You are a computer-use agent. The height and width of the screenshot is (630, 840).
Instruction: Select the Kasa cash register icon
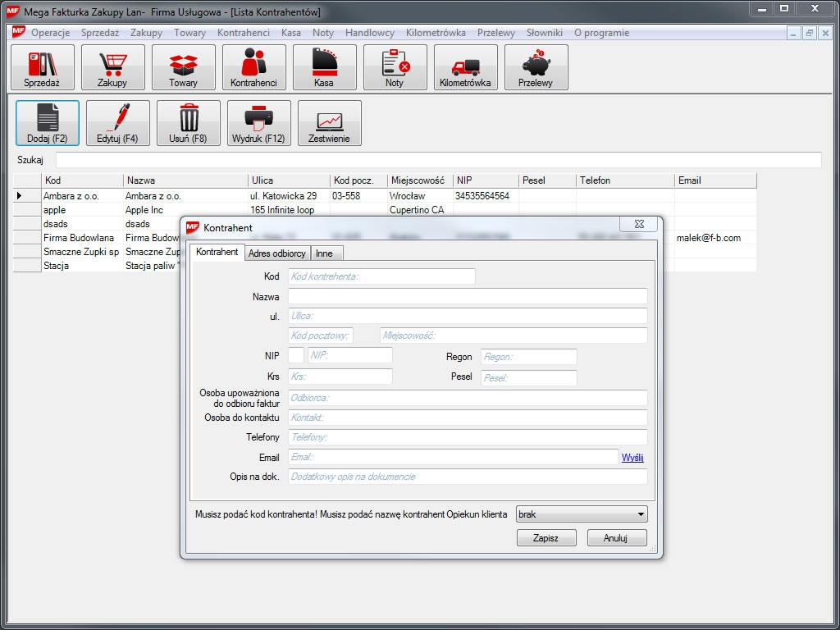pos(324,67)
